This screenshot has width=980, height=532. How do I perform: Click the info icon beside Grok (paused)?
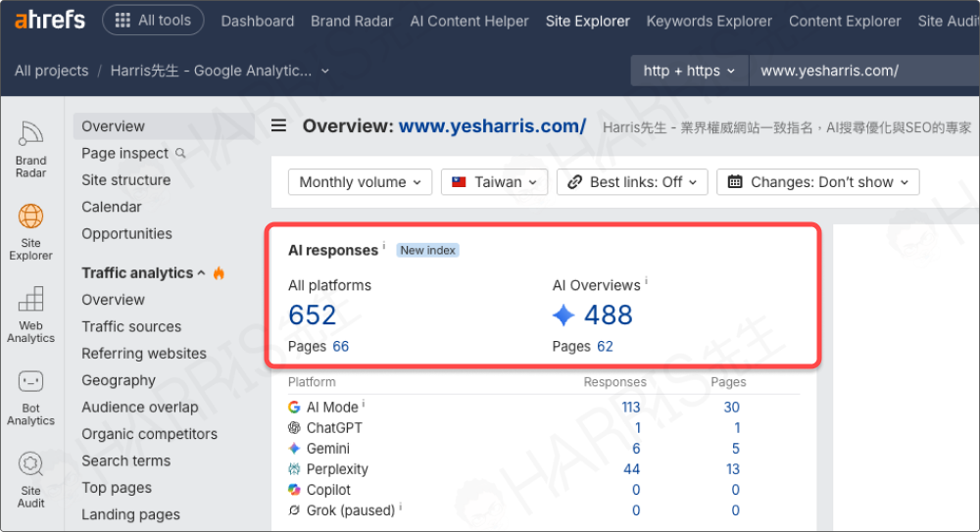[x=400, y=507]
